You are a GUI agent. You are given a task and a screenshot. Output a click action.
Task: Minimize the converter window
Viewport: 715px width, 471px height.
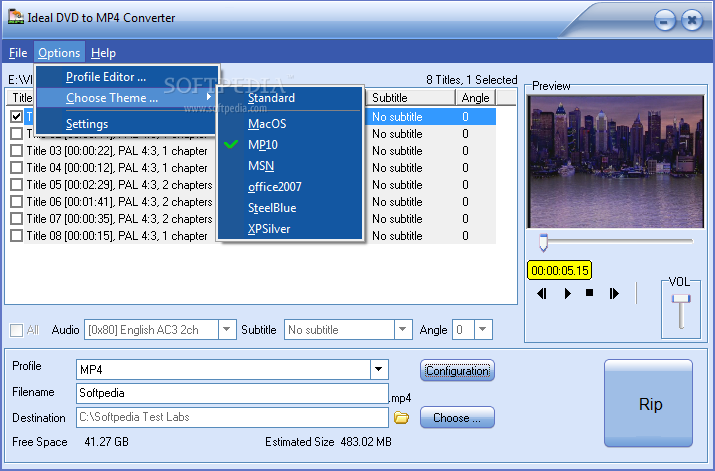coord(664,21)
